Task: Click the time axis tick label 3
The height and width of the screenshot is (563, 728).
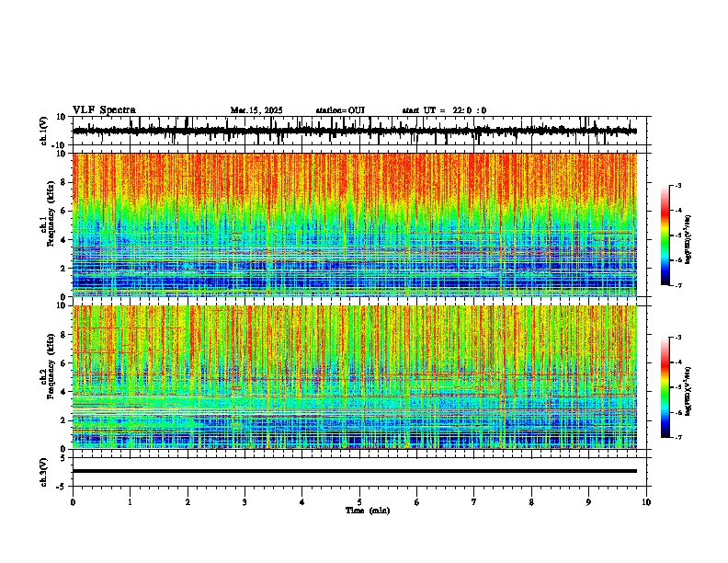Action: tap(245, 502)
